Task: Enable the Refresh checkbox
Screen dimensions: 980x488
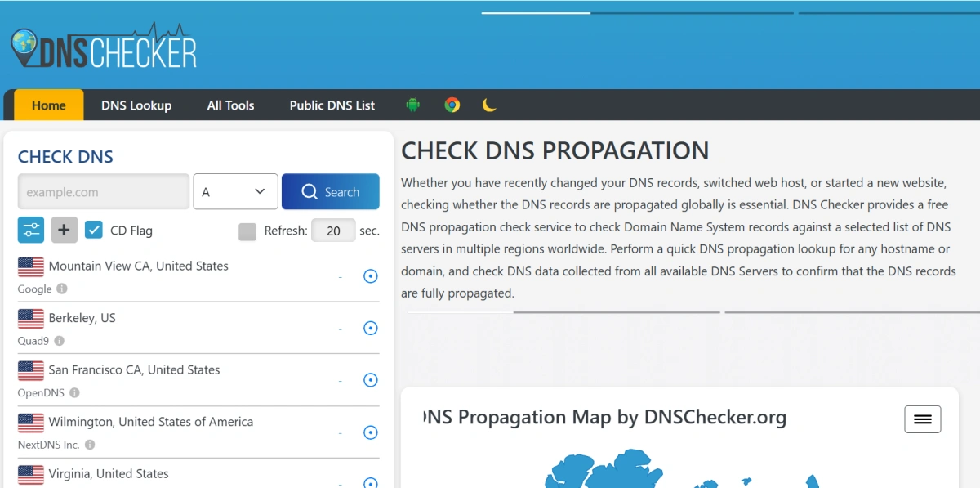Action: (x=247, y=231)
